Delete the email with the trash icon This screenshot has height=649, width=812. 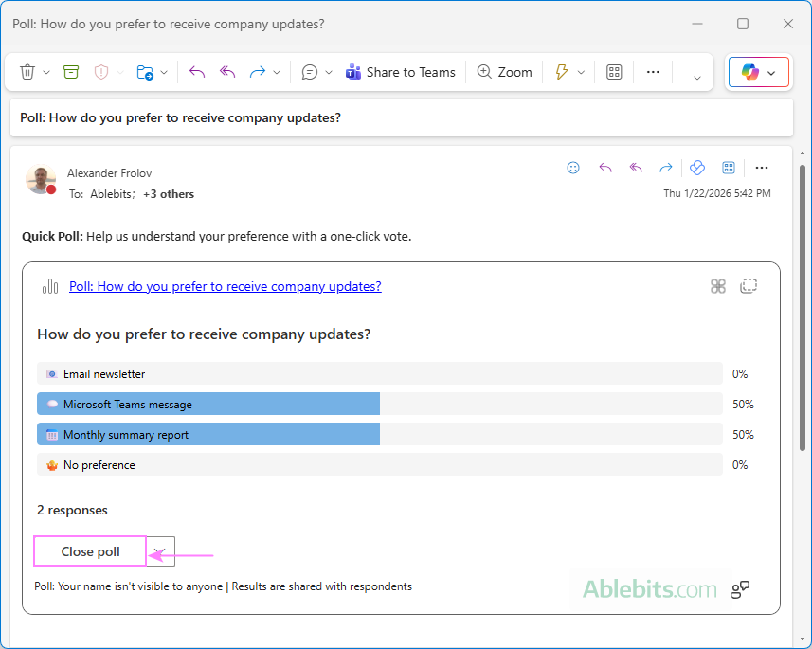pyautogui.click(x=27, y=71)
